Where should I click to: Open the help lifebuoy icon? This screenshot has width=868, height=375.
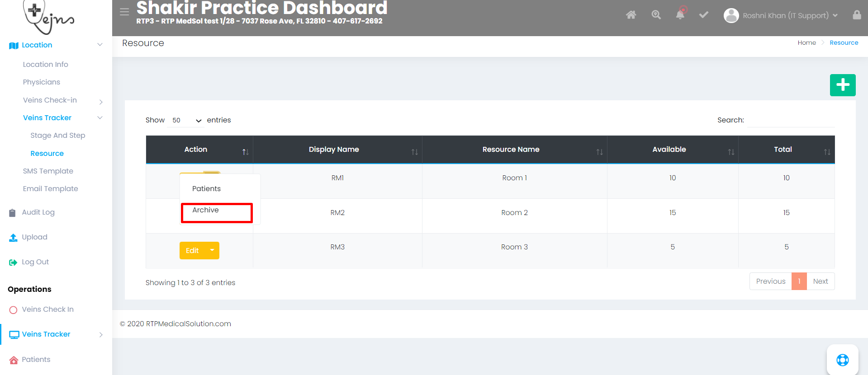842,360
